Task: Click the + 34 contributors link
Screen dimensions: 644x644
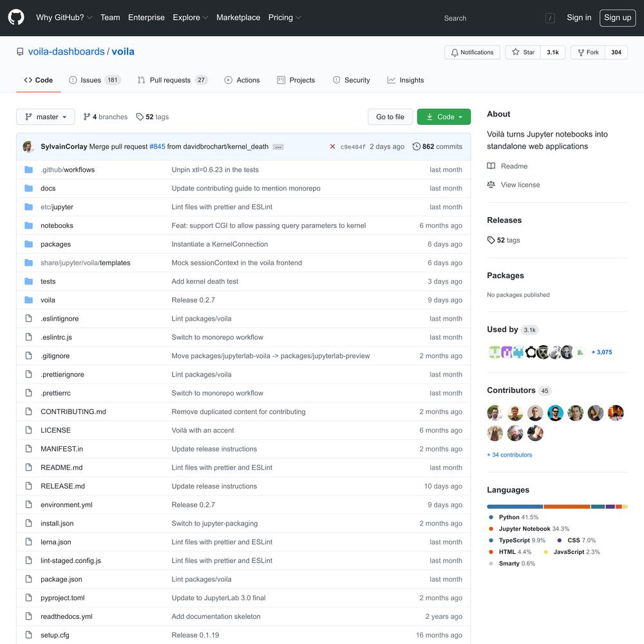Action: coord(509,455)
